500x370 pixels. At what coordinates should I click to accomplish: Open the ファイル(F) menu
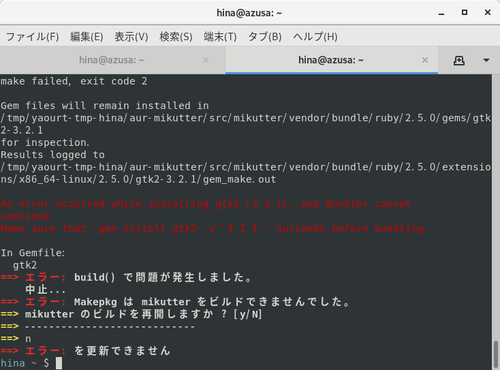(33, 36)
